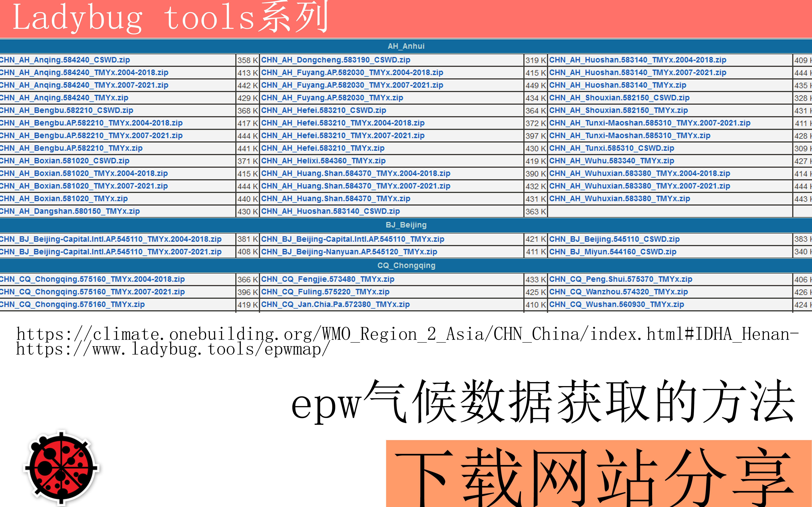Open Beijing-Capital.Intl.AP TMYx.2004-2018 zip
This screenshot has width=812, height=507.
coord(111,239)
